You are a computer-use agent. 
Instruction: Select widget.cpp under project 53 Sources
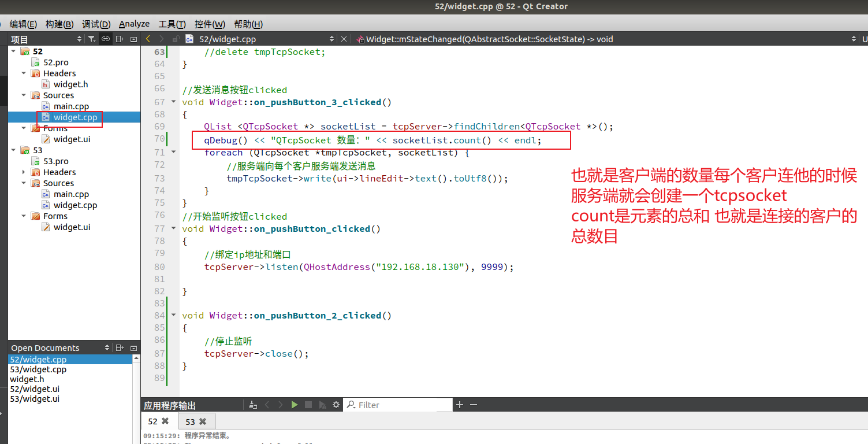(x=75, y=205)
